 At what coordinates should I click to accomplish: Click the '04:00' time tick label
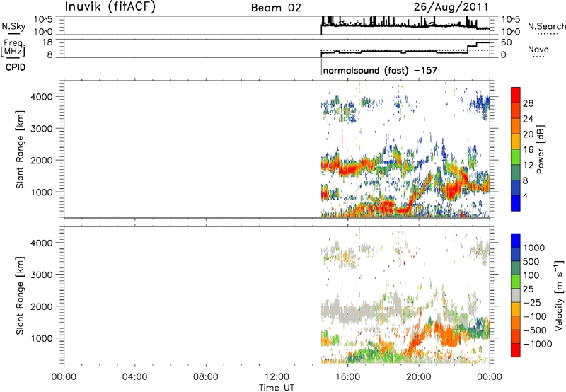135,377
